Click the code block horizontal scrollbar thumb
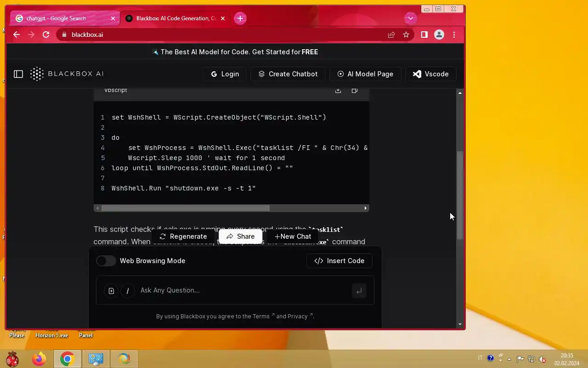 185,208
